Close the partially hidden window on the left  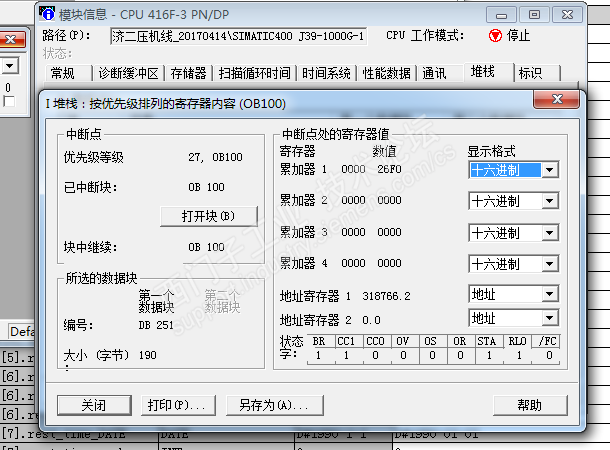coord(12,40)
